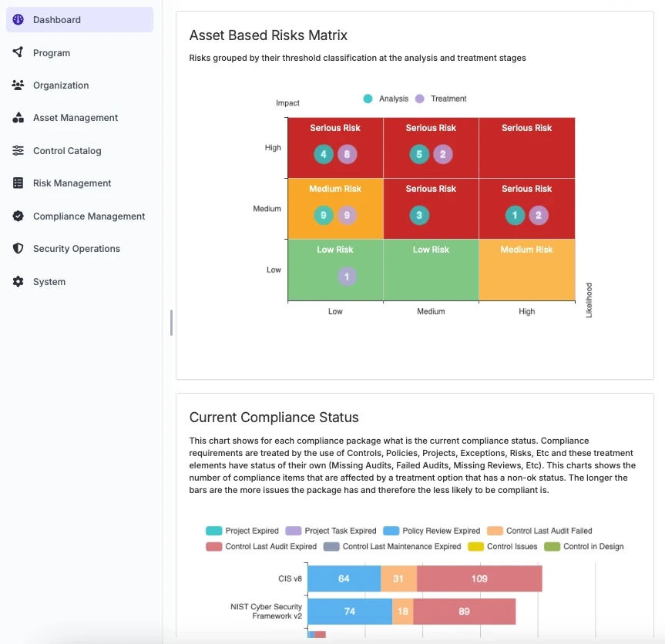Click the Control Catalog sliders icon
The width and height of the screenshot is (665, 644).
point(18,150)
